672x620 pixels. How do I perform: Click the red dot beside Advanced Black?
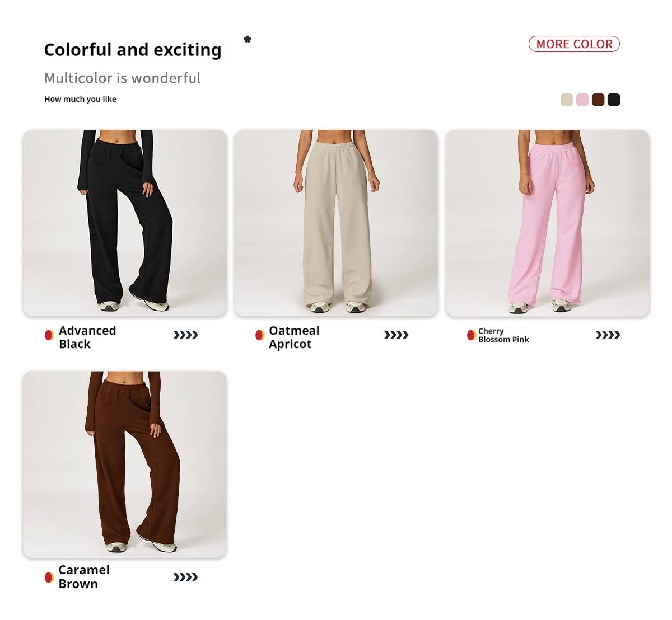tap(49, 335)
